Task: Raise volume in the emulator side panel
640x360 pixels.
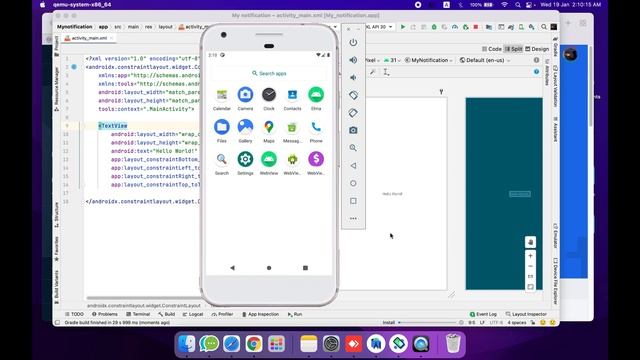Action: [353, 60]
